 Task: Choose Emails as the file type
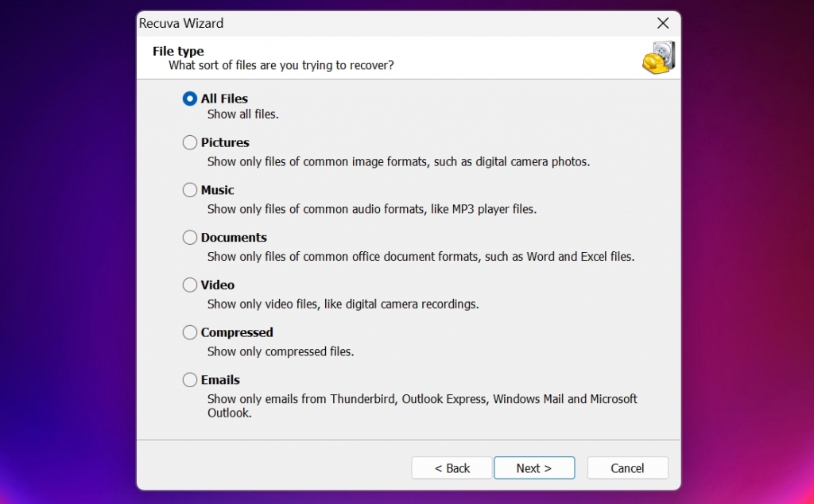pyautogui.click(x=189, y=380)
